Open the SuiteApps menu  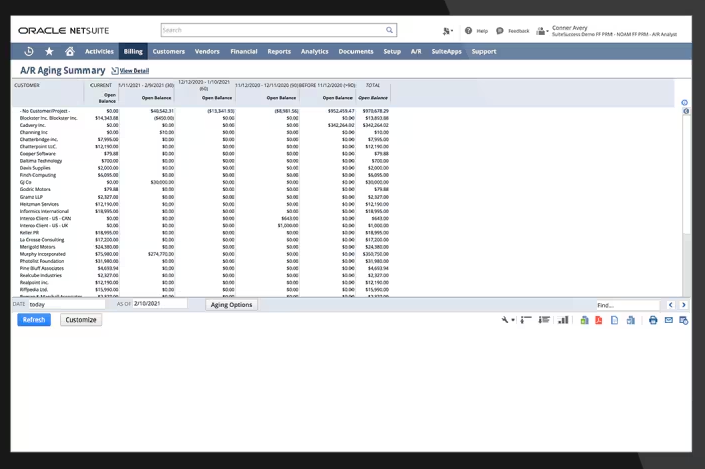point(446,51)
